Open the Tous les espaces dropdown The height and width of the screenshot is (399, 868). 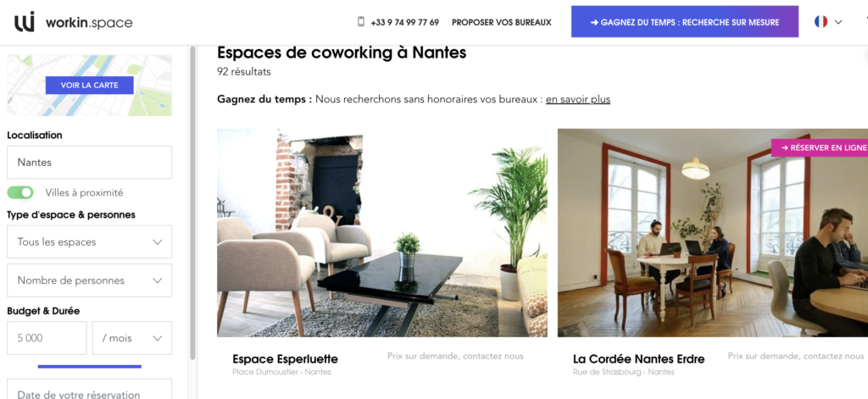tap(90, 241)
